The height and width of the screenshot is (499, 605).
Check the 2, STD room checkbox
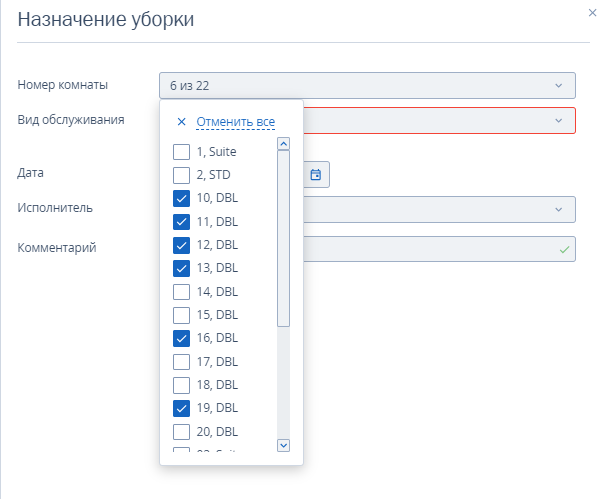[x=181, y=175]
